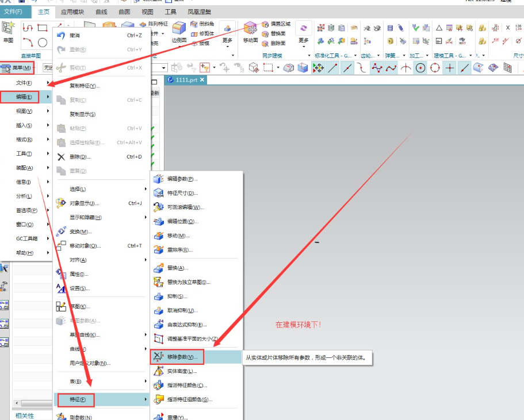The width and height of the screenshot is (524, 420).
Task: Click the 撤消 undo arrow icon
Action: pyautogui.click(x=61, y=36)
